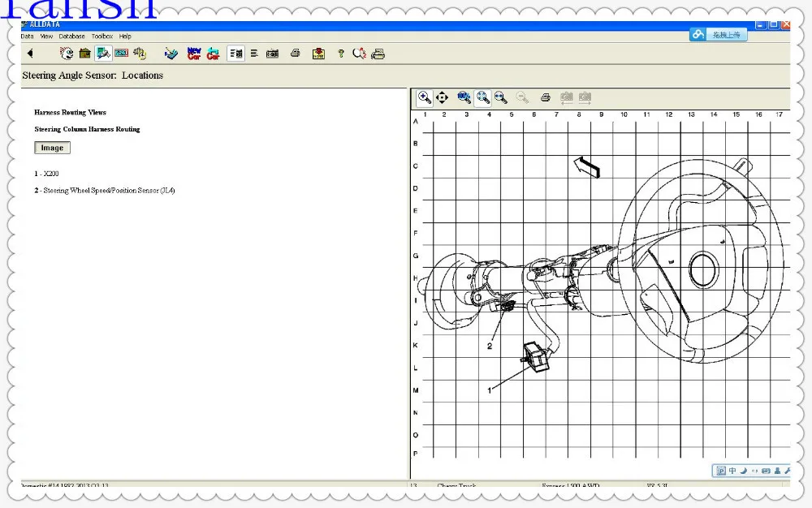Click the printer icon in the main toolbar

[296, 53]
